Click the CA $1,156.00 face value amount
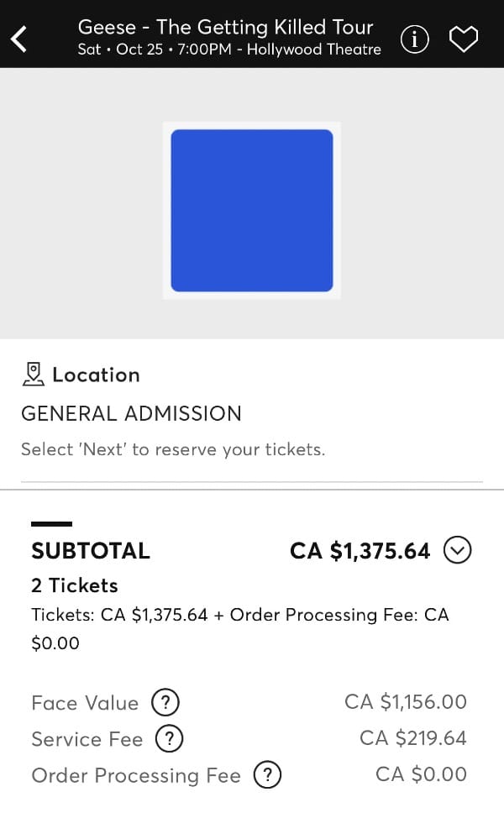The image size is (504, 813). [x=405, y=702]
